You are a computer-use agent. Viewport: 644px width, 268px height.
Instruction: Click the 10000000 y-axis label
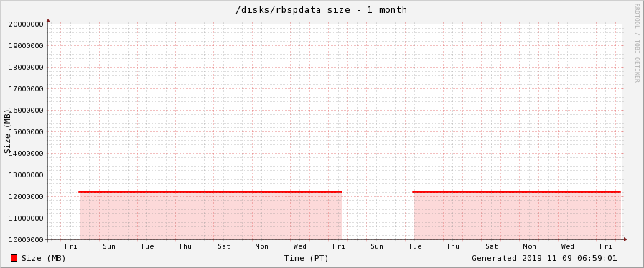click(x=27, y=240)
